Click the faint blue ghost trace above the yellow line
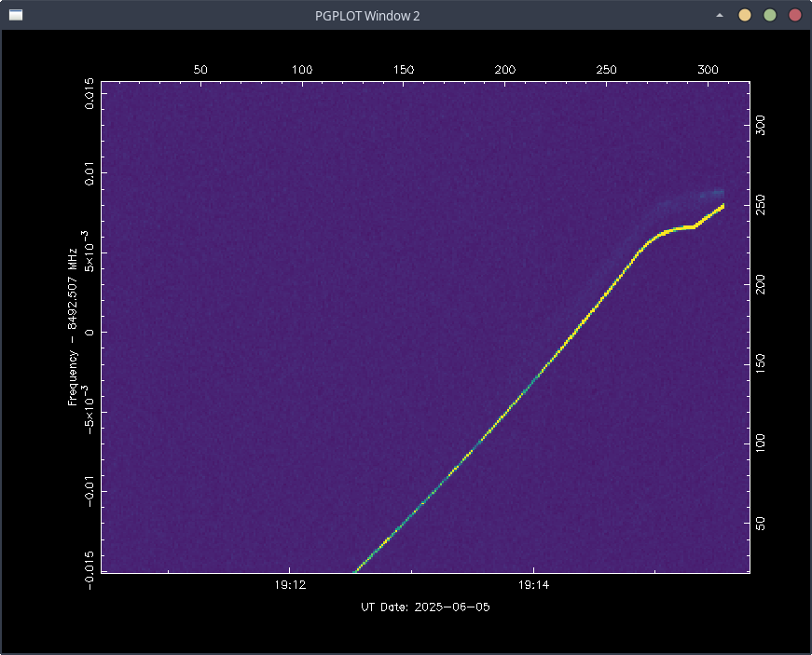Screen dimensions: 812x655 tap(690, 199)
